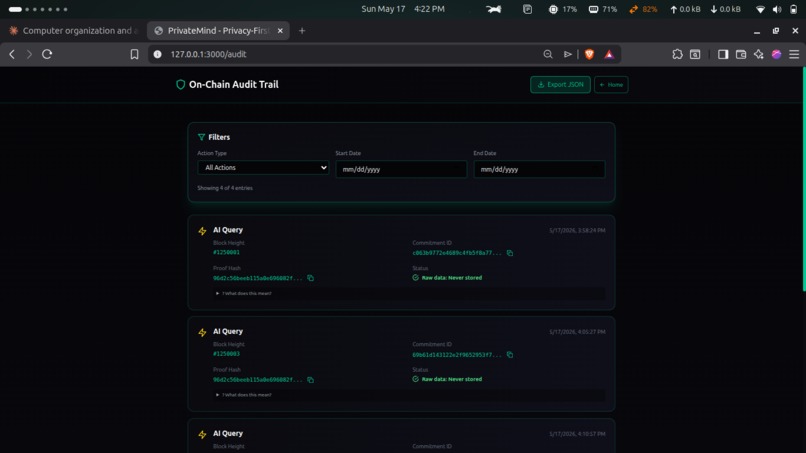Copy commitment ID c063b9772e4689c4fb5f8a77
Screen dimensions: 806x453
pos(510,253)
